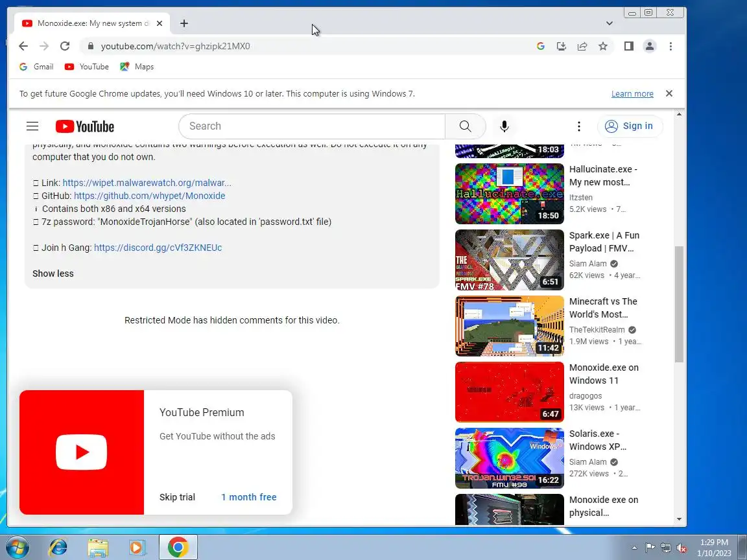This screenshot has height=560, width=747.
Task: Skip the YouTube Premium trial
Action: pos(177,497)
